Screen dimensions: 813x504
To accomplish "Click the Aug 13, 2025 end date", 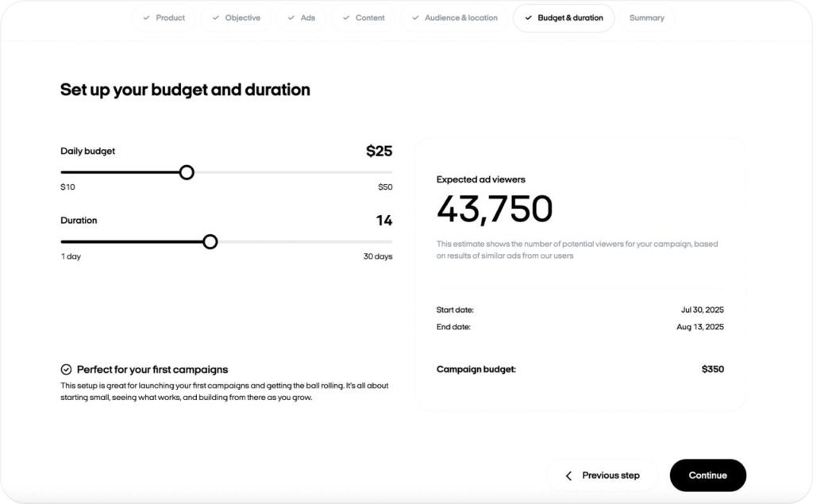I will click(700, 326).
